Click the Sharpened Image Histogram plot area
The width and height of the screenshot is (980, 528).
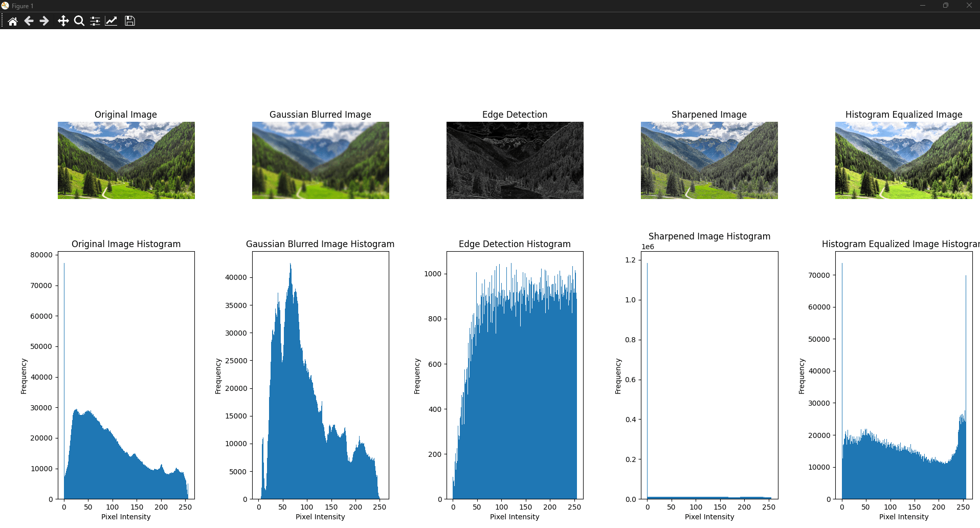[x=709, y=375]
